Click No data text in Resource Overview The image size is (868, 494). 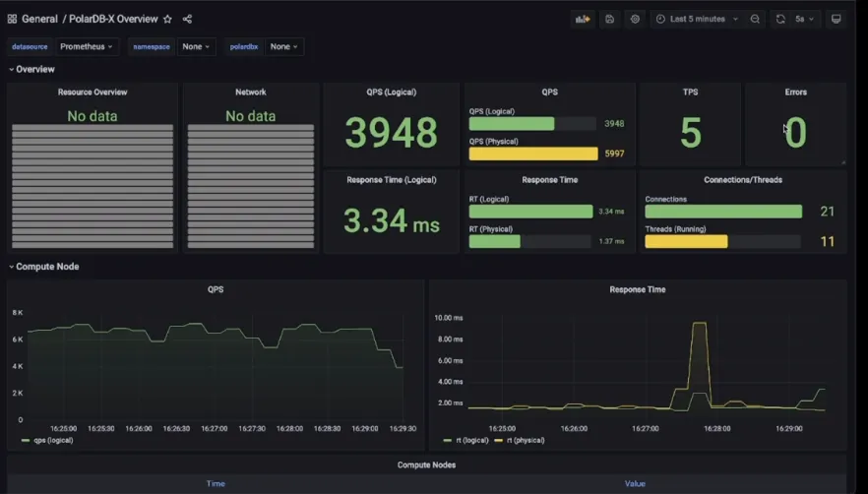[93, 116]
